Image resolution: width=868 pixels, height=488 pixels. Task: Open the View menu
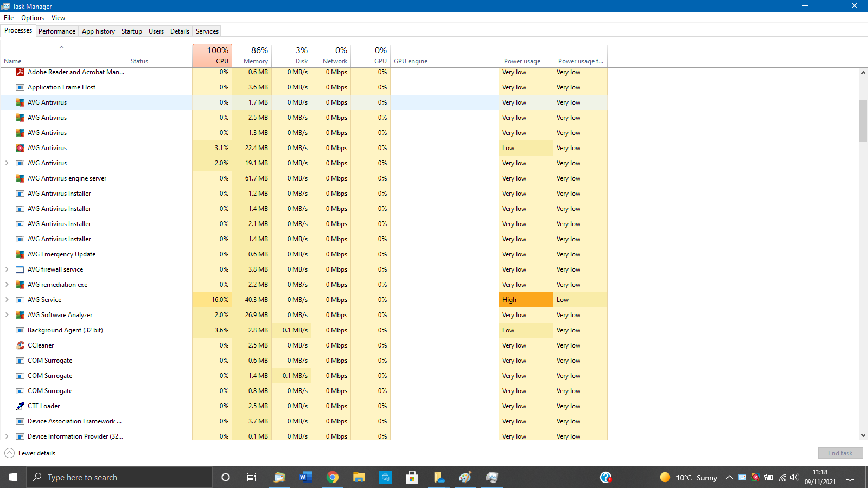pyautogui.click(x=58, y=18)
